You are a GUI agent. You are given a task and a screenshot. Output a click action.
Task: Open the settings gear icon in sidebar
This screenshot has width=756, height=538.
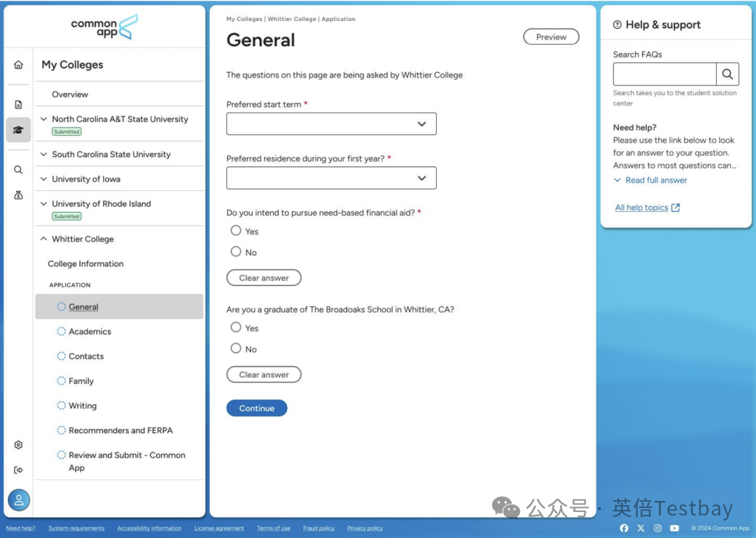tap(18, 445)
